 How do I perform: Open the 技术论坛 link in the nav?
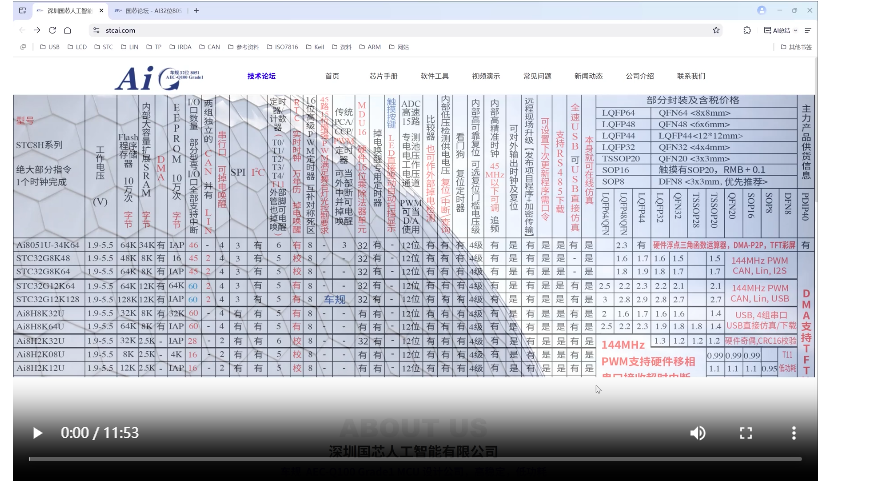click(261, 76)
